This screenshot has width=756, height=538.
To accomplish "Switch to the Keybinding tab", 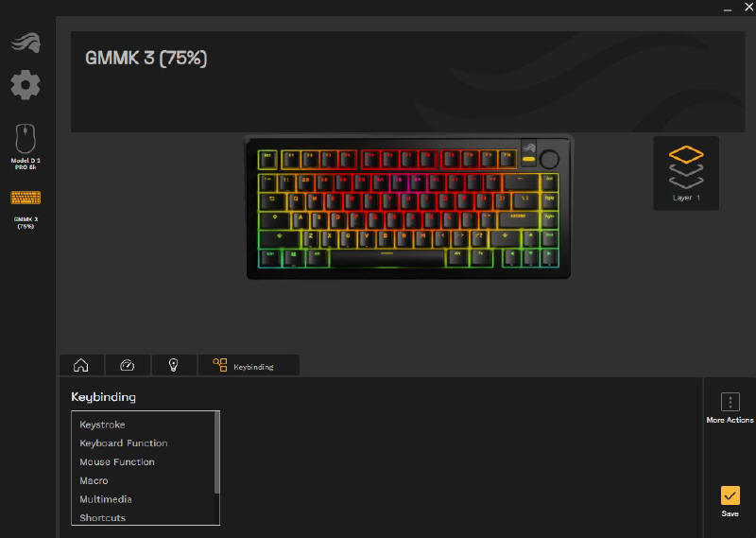I will point(249,365).
